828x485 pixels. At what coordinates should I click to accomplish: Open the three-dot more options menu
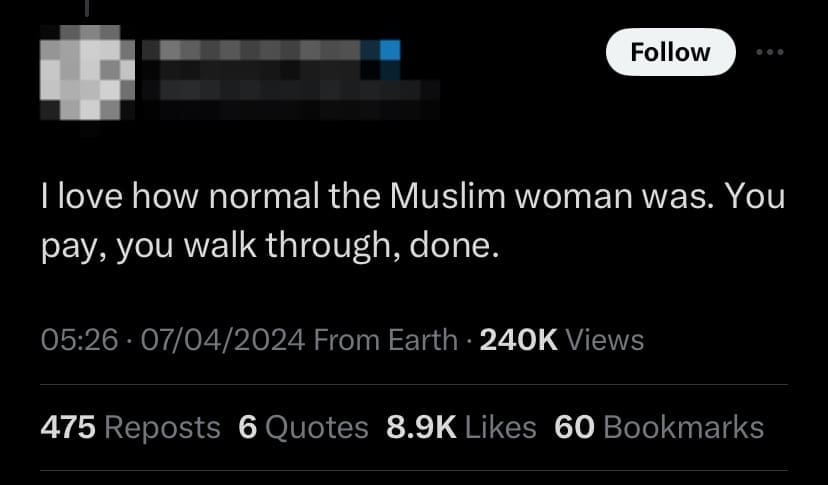coord(770,52)
